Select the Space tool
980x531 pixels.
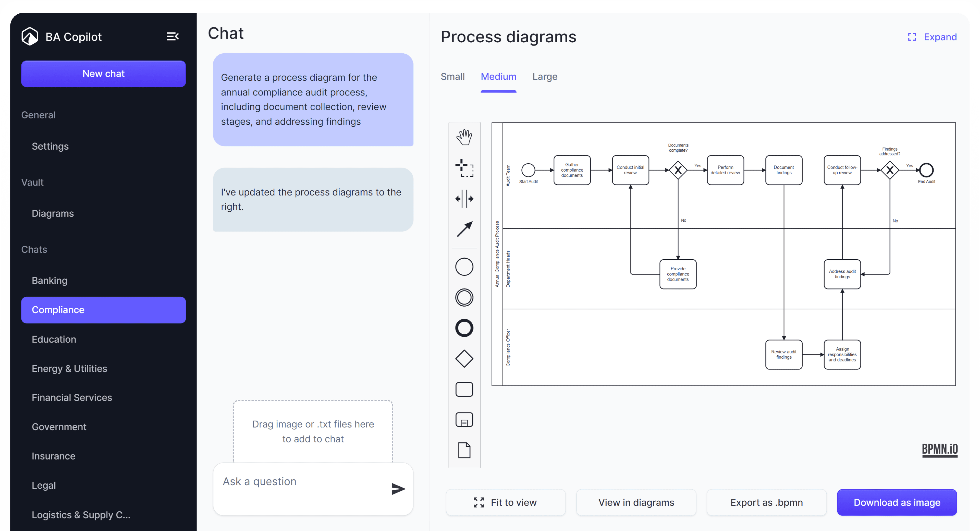[x=464, y=199]
